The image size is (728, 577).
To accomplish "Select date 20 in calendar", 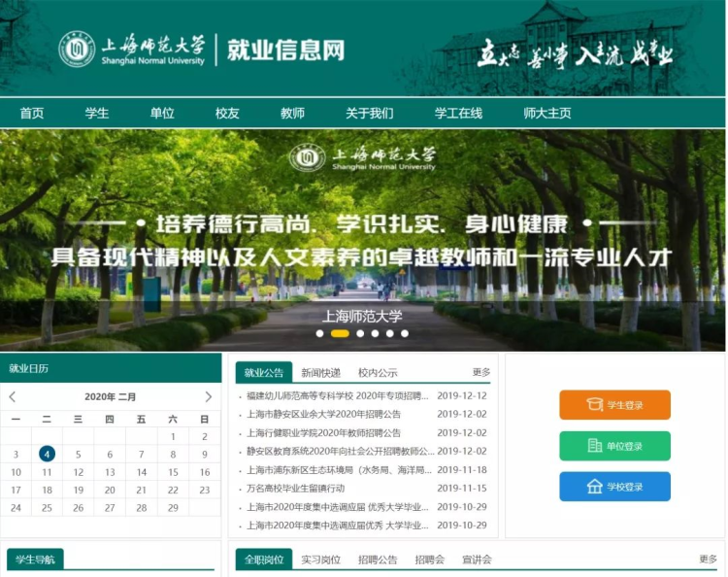I will [110, 491].
